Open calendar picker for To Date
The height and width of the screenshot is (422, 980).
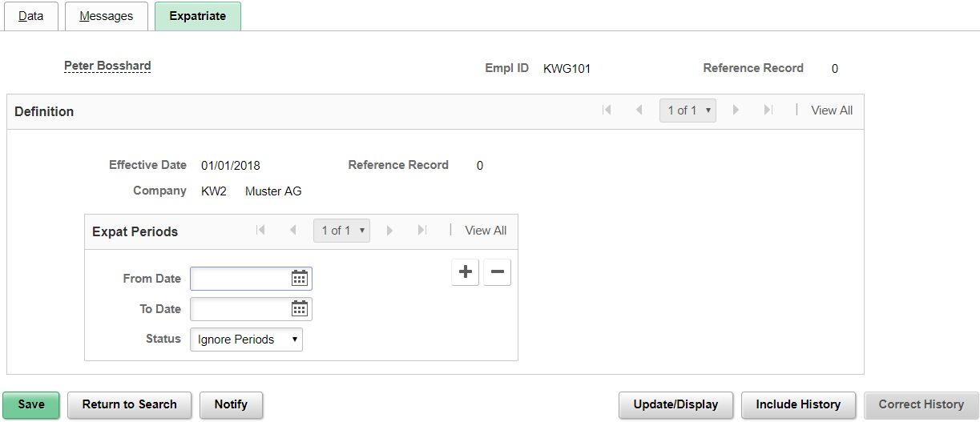click(300, 309)
